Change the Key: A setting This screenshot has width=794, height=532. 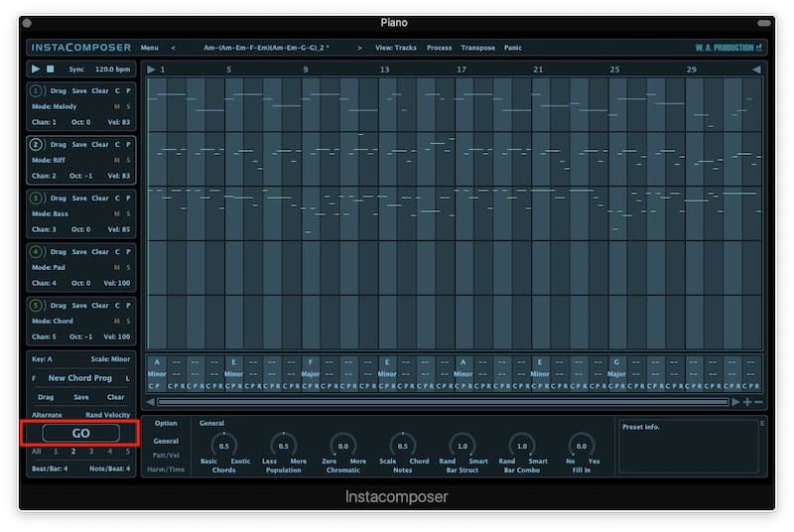click(42, 359)
